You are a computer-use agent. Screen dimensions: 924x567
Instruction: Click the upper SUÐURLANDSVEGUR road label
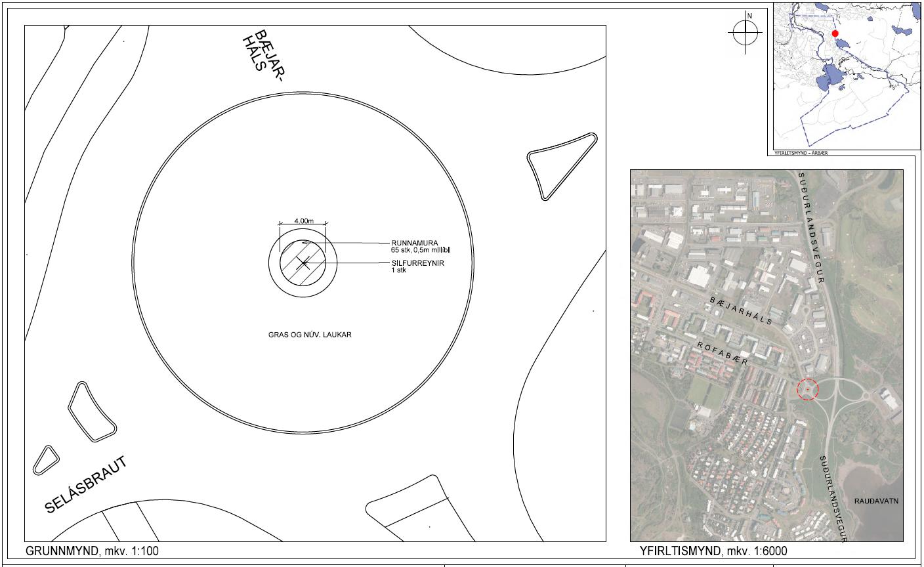(x=812, y=228)
